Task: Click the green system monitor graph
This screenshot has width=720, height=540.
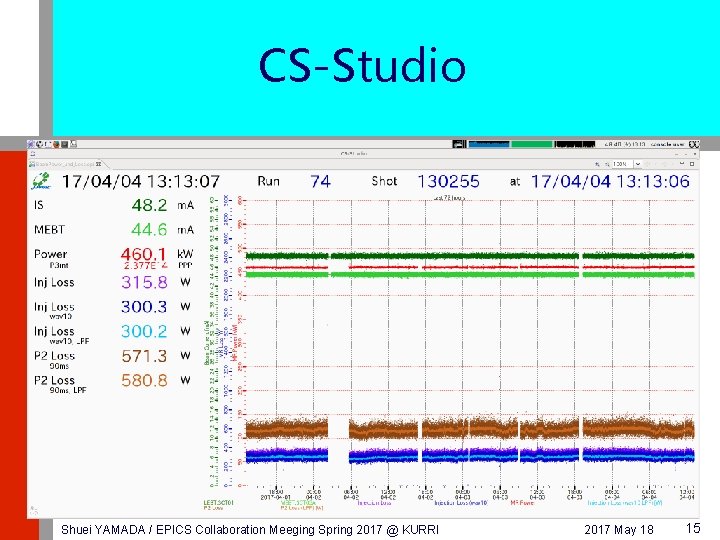Action: 532,144
